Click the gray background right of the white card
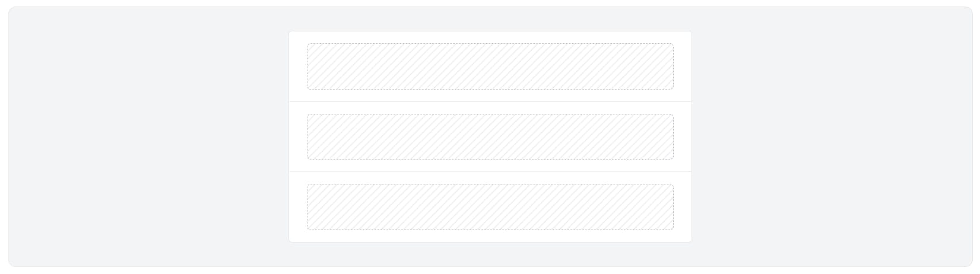This screenshot has height=274, width=980. [x=831, y=136]
